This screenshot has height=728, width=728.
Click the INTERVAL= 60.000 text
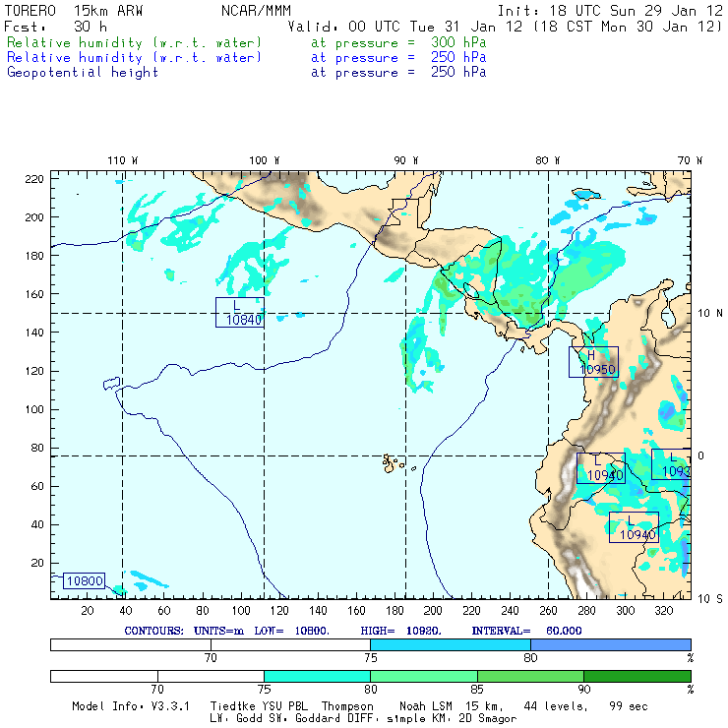(x=526, y=631)
